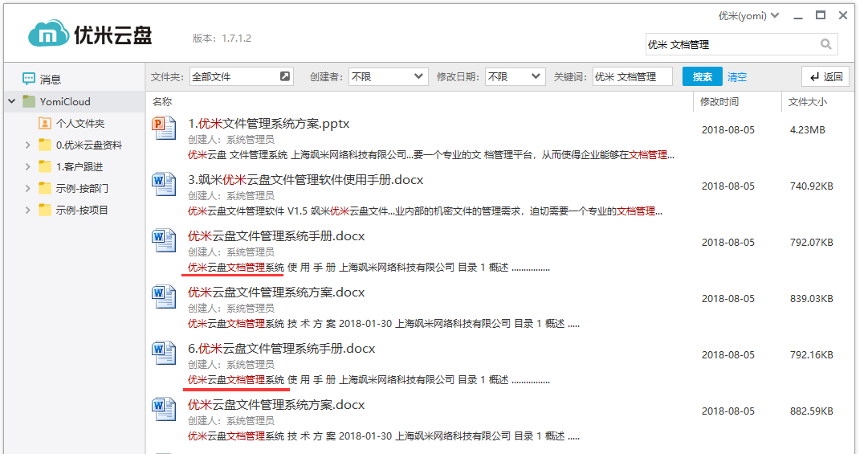Expand the 0.优米云盘资料 folder

(27, 145)
